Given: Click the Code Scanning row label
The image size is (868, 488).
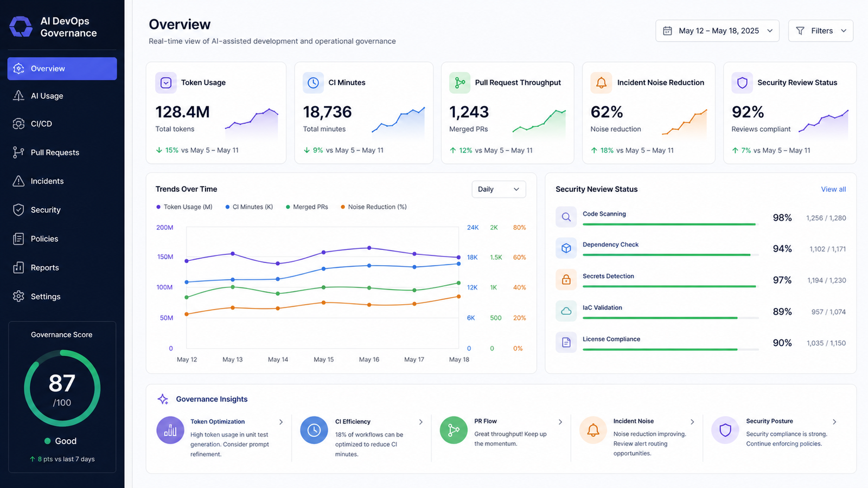Looking at the screenshot, I should 604,214.
